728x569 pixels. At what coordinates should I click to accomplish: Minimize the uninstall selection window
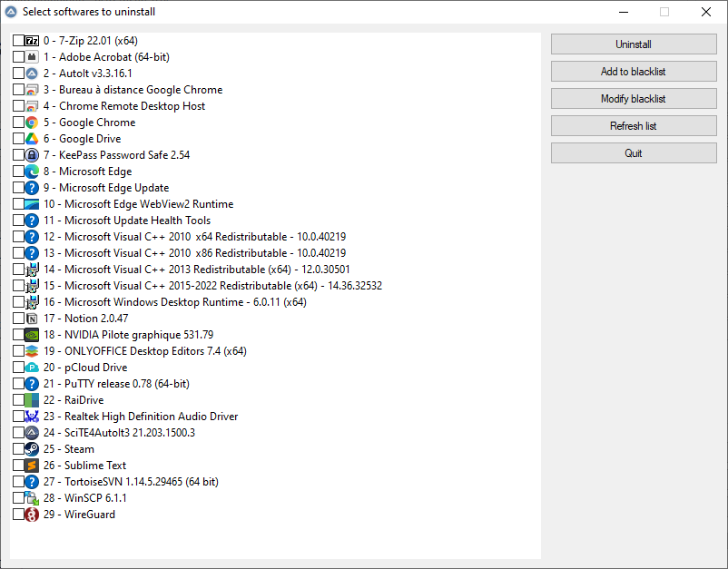pos(624,12)
